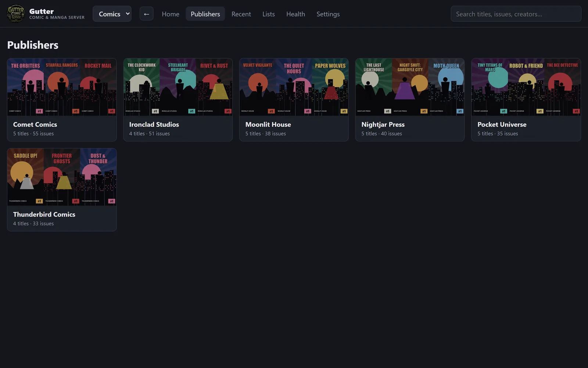588x368 pixels.
Task: Open the Ironclad Studios publisher name
Action: (154, 124)
